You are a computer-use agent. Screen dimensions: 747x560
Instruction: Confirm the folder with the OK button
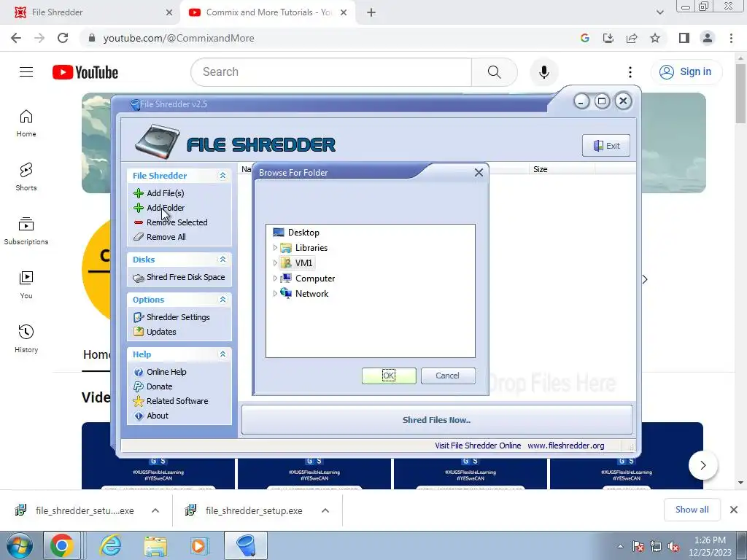coord(389,376)
